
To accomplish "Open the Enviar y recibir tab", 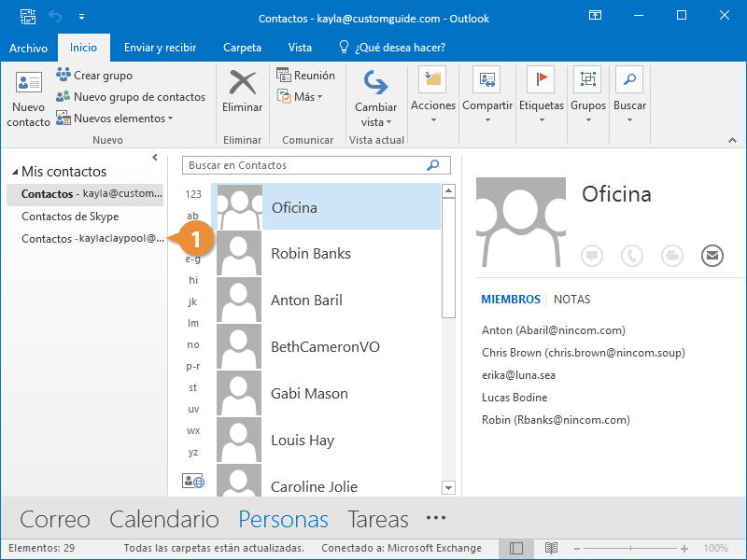I will tap(160, 48).
